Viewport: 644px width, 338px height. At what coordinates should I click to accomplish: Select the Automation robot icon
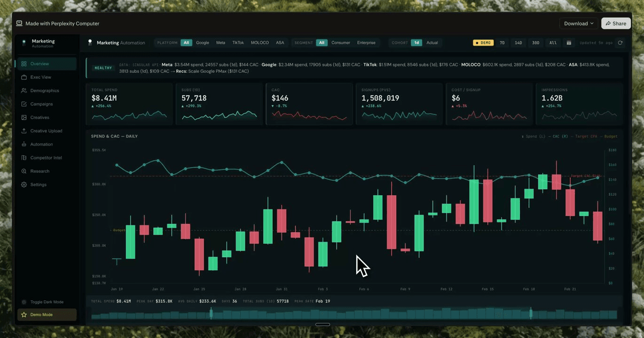24,144
